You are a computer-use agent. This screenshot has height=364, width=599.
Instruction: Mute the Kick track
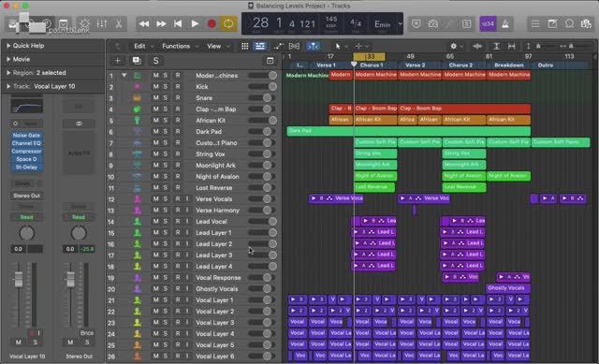pos(156,87)
